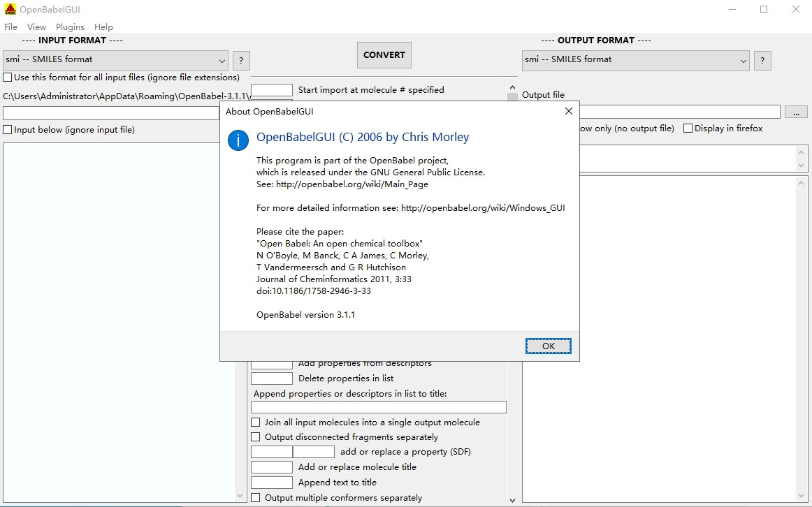Open the View menu
Image resolution: width=812 pixels, height=507 pixels.
tap(36, 27)
